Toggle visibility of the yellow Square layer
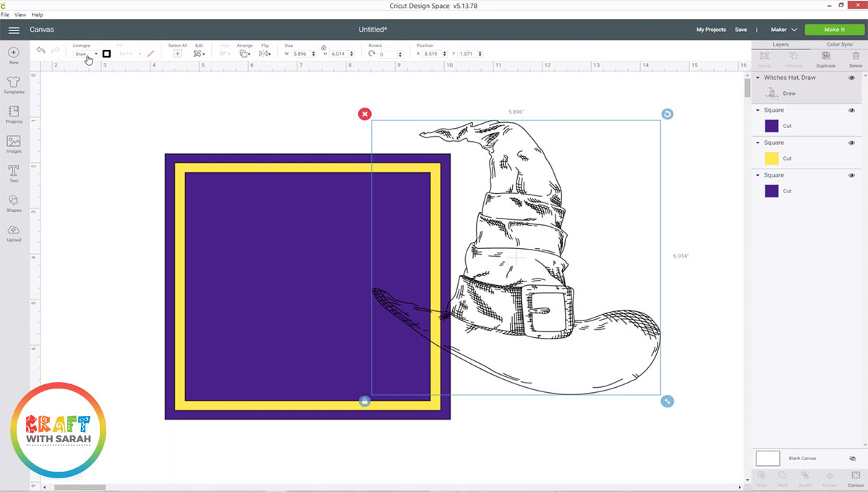868x492 pixels. [852, 142]
